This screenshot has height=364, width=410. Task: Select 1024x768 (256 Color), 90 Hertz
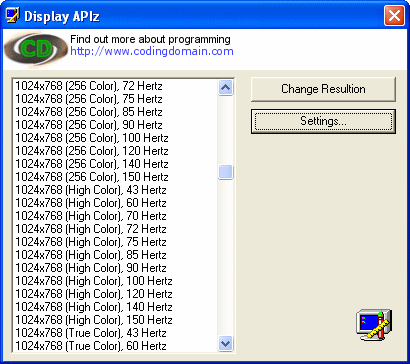pos(115,125)
